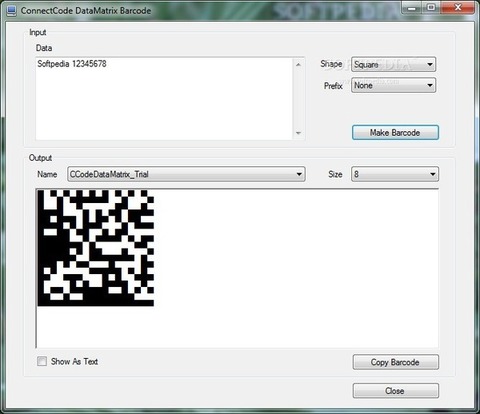Click the generated DataMatrix barcode image

click(96, 248)
